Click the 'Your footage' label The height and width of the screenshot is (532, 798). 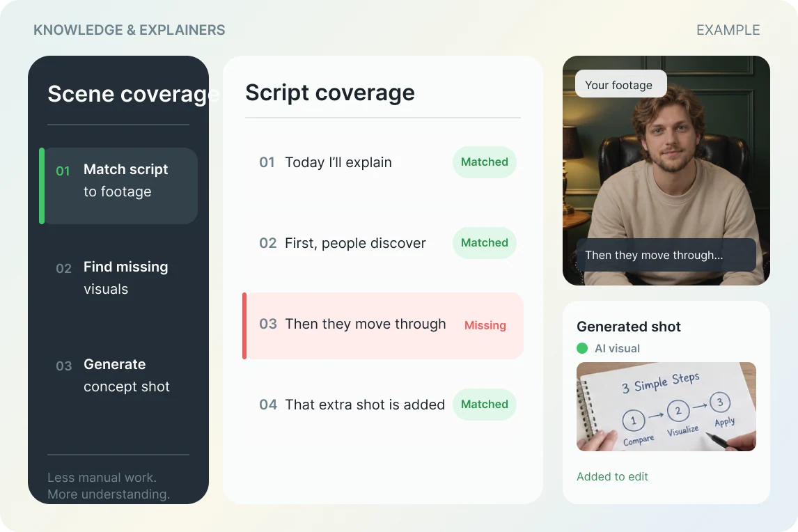click(x=621, y=84)
